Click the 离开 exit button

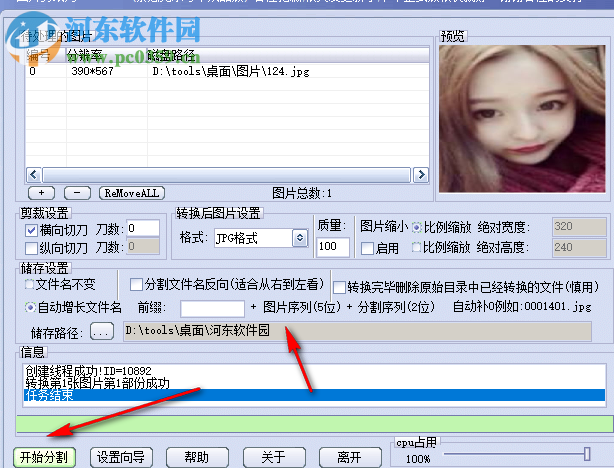pos(350,457)
